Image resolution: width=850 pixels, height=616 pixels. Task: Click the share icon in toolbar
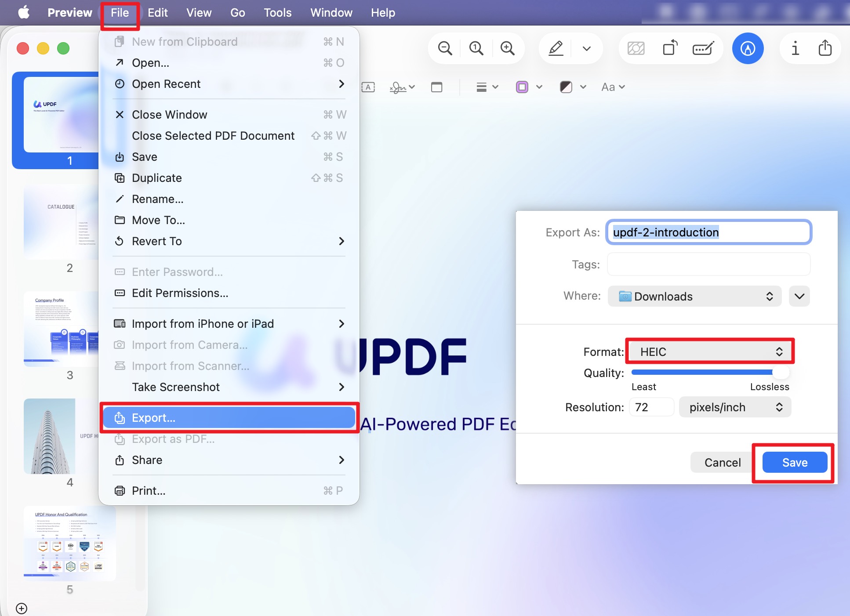[825, 48]
